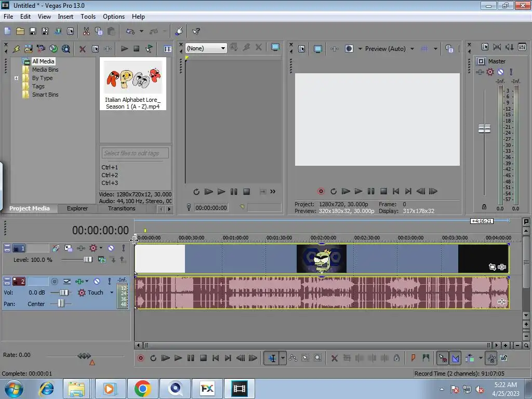
Task: Click Preview on External Monitor icon
Action: click(x=317, y=49)
